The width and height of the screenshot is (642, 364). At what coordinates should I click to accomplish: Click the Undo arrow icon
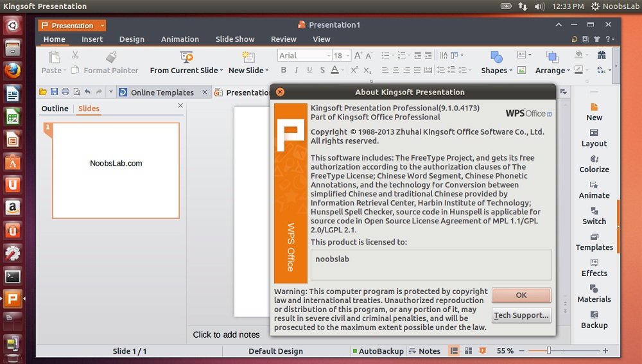[x=87, y=92]
